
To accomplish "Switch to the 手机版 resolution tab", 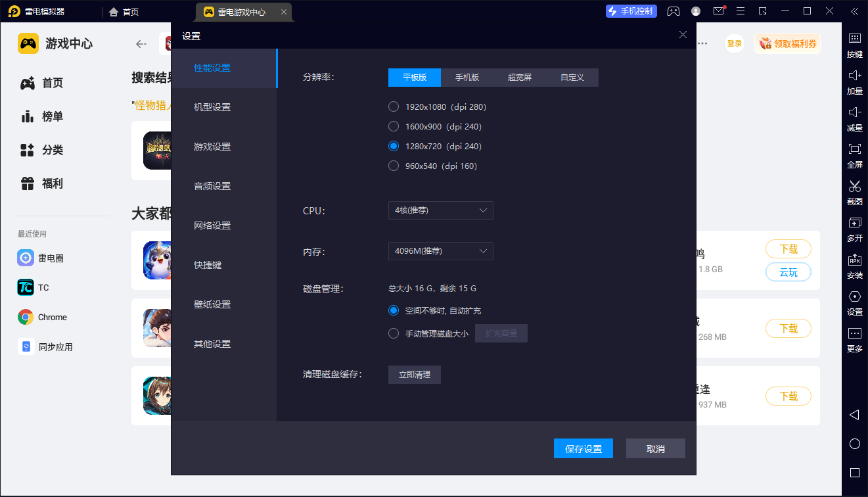I will (x=467, y=78).
